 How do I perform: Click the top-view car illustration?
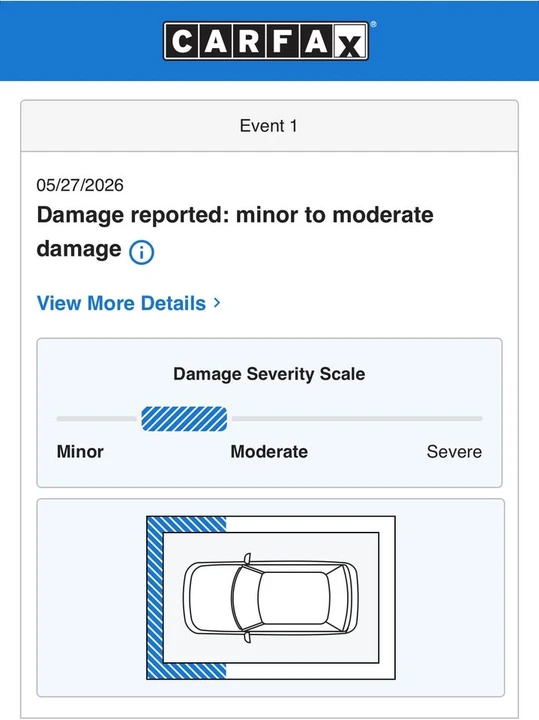pyautogui.click(x=271, y=597)
